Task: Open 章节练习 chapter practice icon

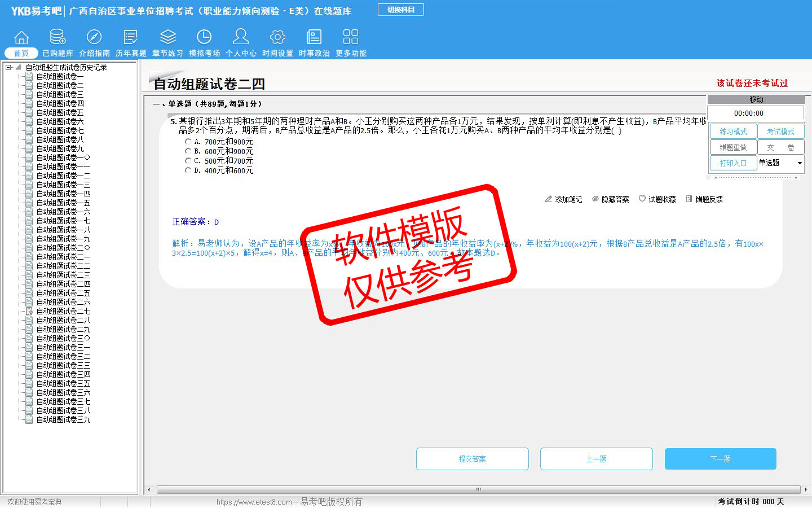Action: tap(167, 38)
